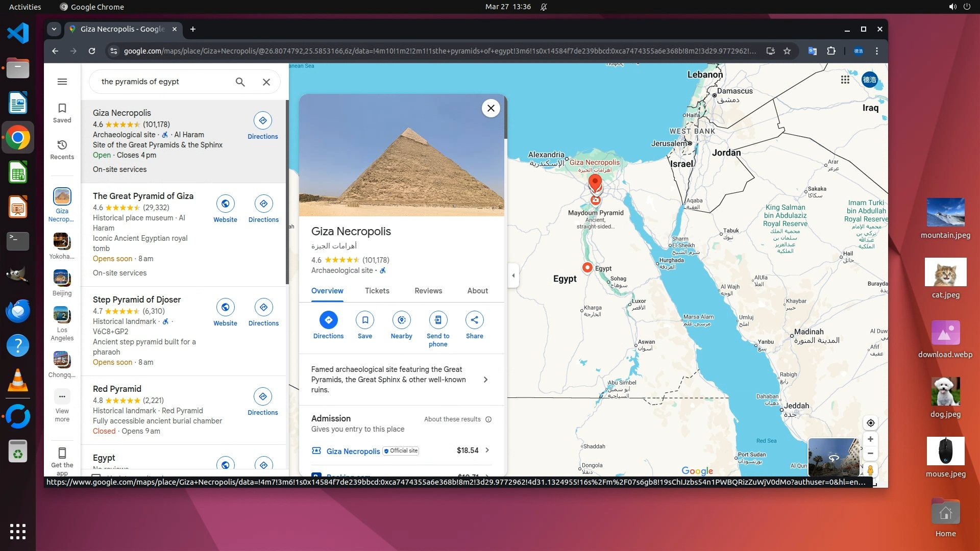980x551 pixels.
Task: Switch to the Reviews tab
Action: point(428,291)
